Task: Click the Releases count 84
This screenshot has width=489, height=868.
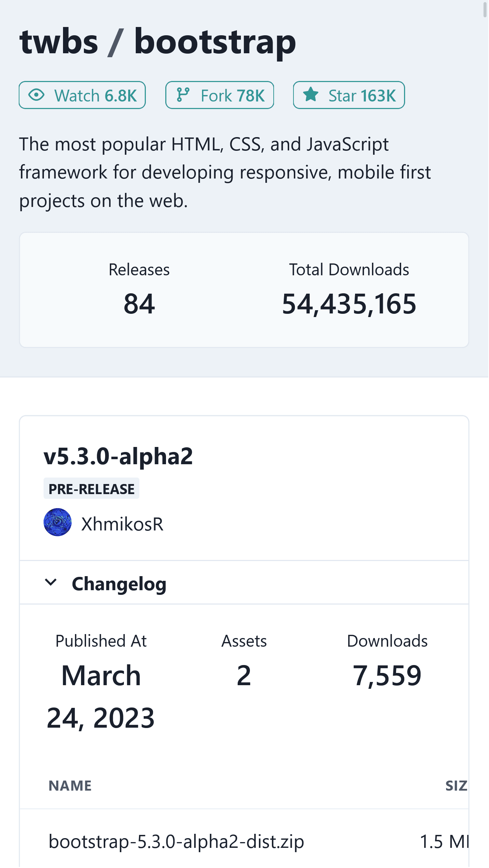Action: click(x=139, y=304)
